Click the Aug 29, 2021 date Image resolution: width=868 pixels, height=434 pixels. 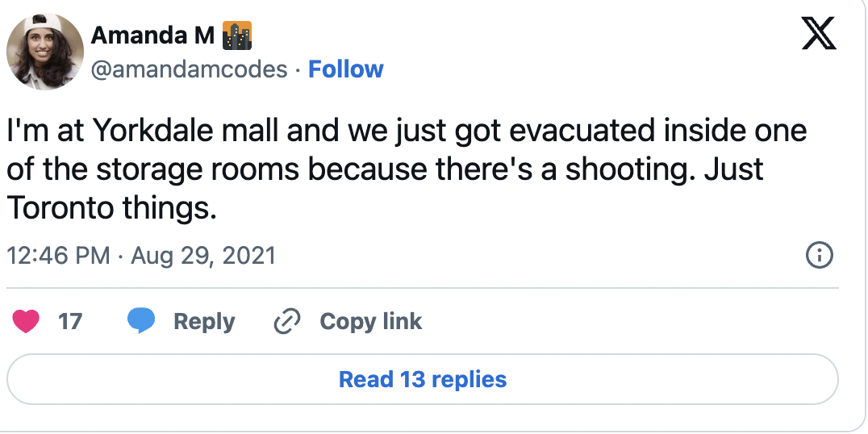tap(203, 257)
